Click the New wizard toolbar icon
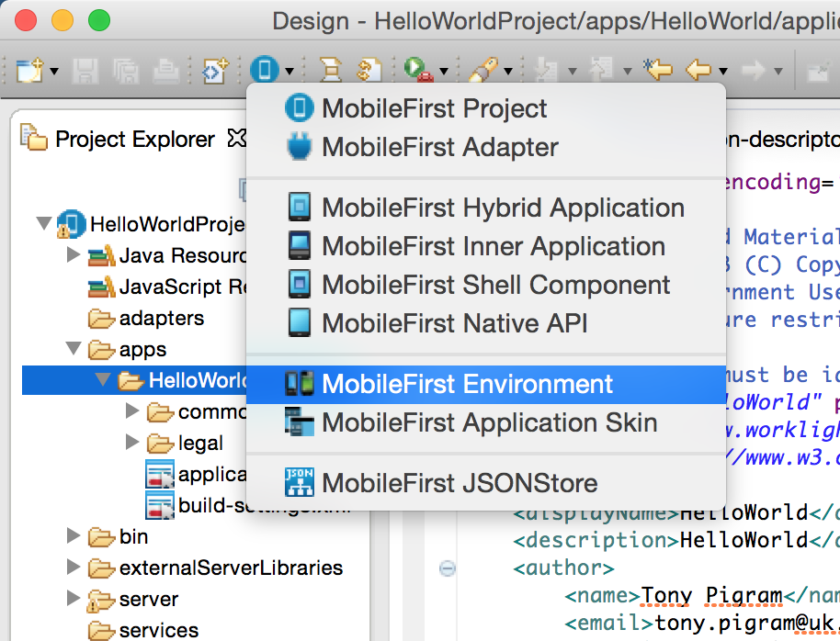 (x=29, y=70)
